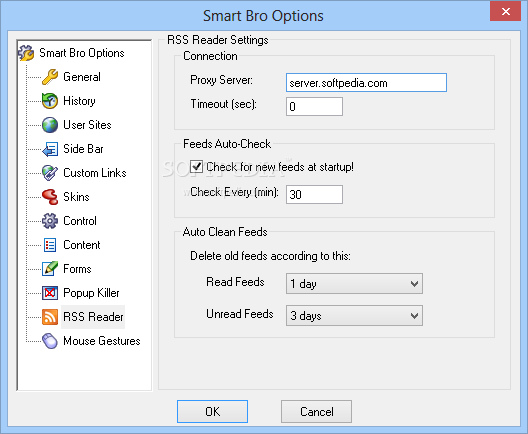Click the Smart Bro Options root gear icon
The width and height of the screenshot is (528, 434).
point(26,53)
